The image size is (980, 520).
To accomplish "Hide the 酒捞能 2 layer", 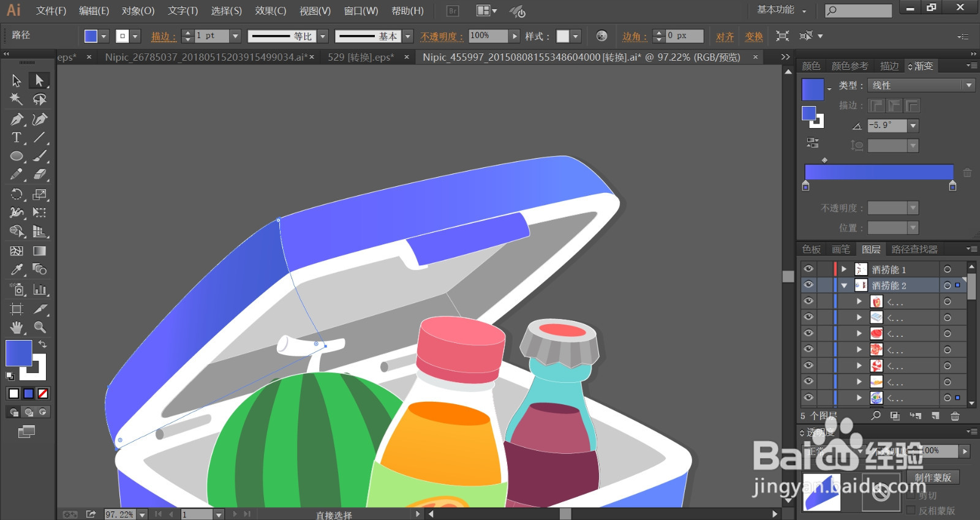I will pyautogui.click(x=809, y=285).
